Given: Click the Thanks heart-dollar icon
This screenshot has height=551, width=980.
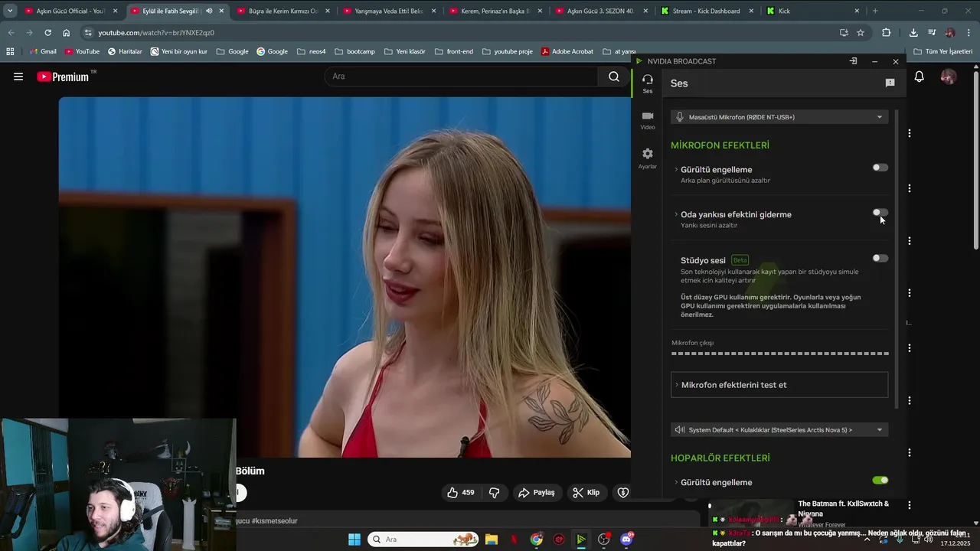Looking at the screenshot, I should click(x=623, y=493).
